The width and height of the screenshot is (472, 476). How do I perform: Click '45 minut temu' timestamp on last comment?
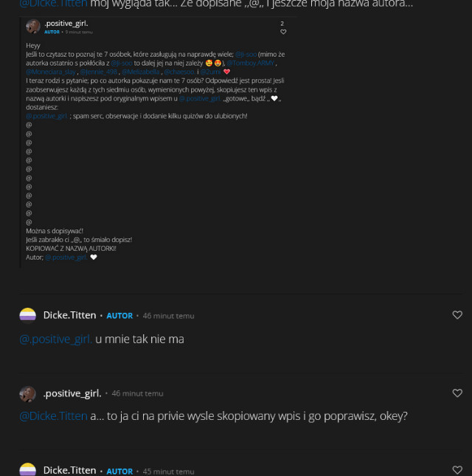[x=168, y=471]
